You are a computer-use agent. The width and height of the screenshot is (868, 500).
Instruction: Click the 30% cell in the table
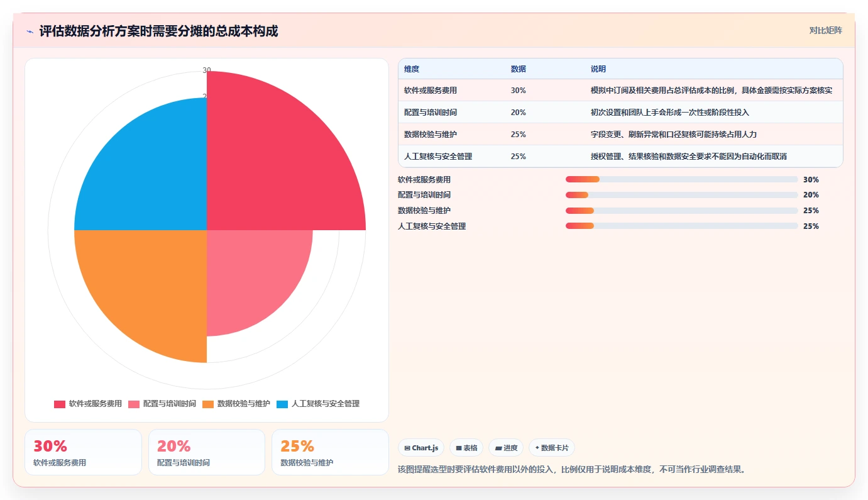click(519, 91)
